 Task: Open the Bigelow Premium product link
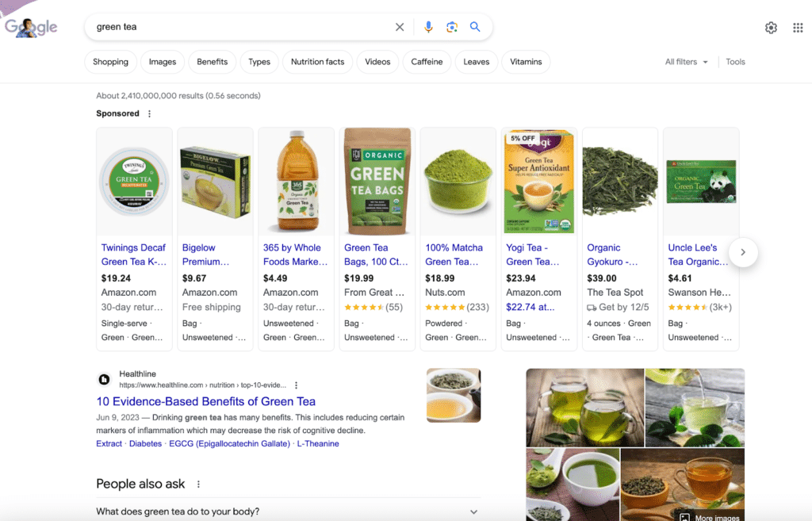(x=205, y=255)
